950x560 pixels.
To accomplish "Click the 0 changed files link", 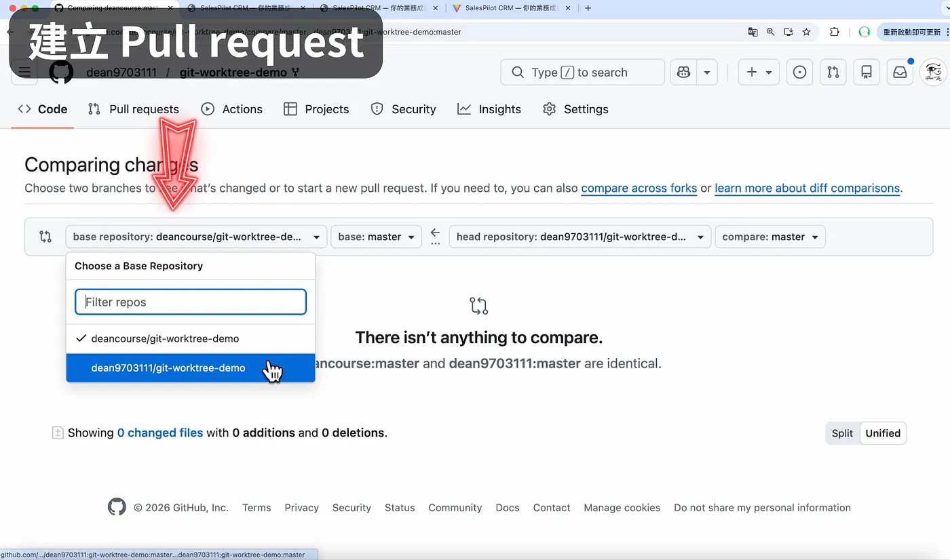I will pos(160,433).
